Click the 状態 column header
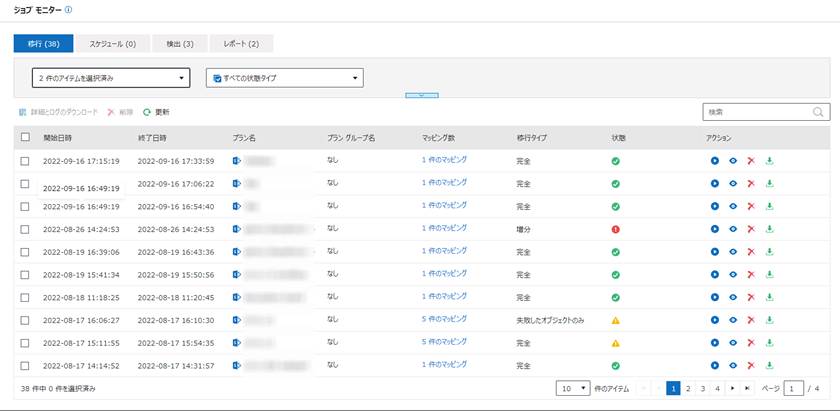The image size is (840, 411). click(618, 138)
